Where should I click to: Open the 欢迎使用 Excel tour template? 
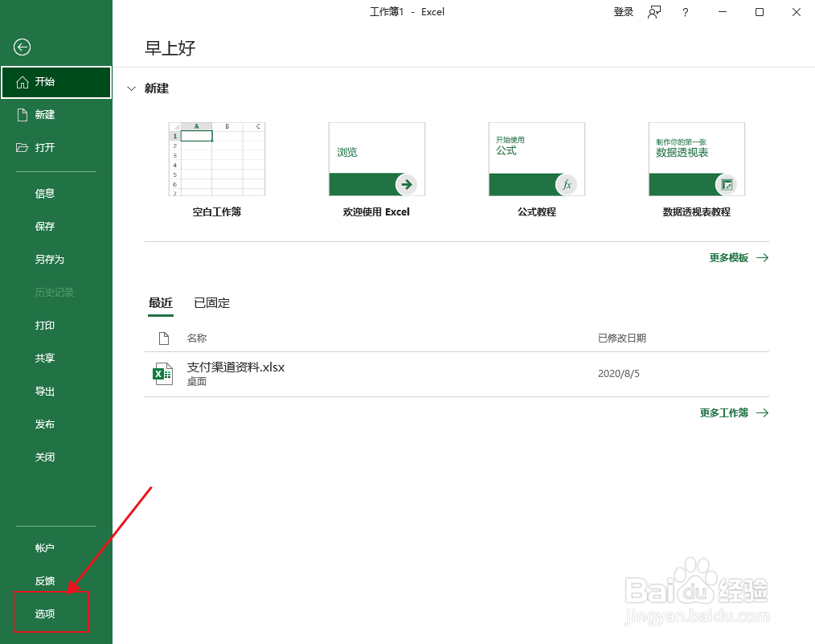pos(377,159)
